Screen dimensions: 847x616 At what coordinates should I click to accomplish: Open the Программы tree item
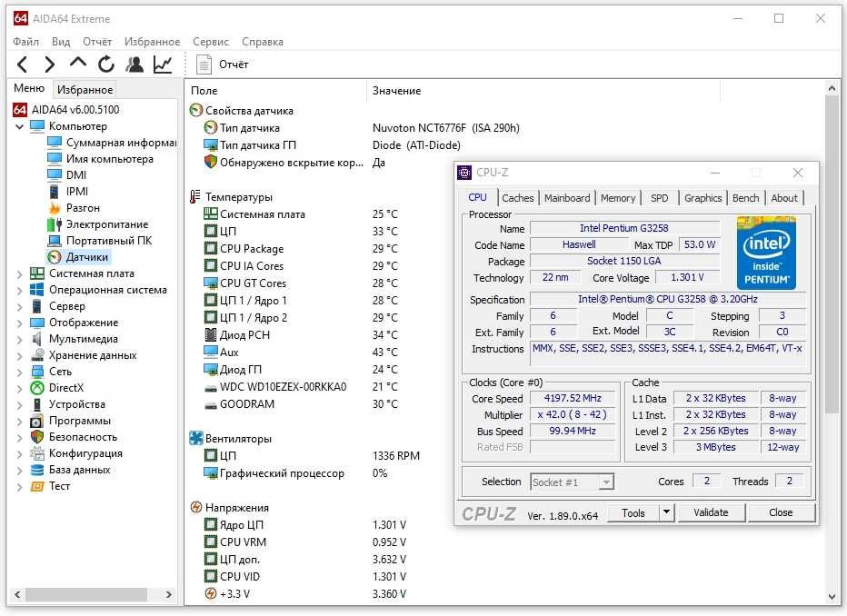coord(70,421)
